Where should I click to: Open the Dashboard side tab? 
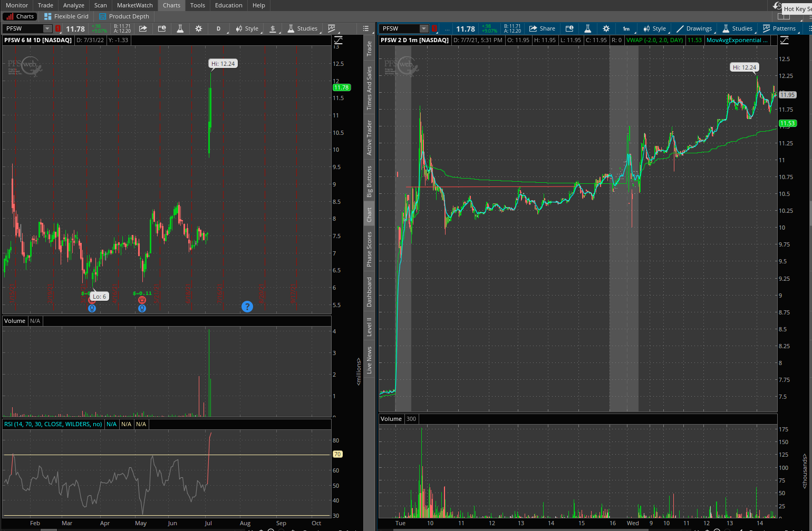[x=369, y=292]
